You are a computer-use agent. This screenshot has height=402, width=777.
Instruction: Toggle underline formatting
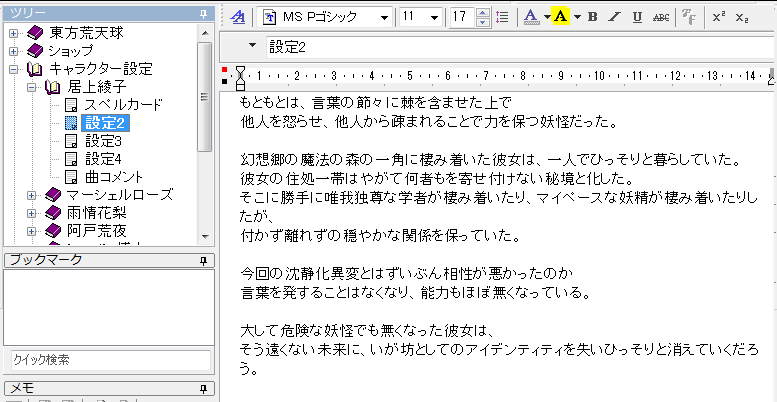pyautogui.click(x=637, y=17)
